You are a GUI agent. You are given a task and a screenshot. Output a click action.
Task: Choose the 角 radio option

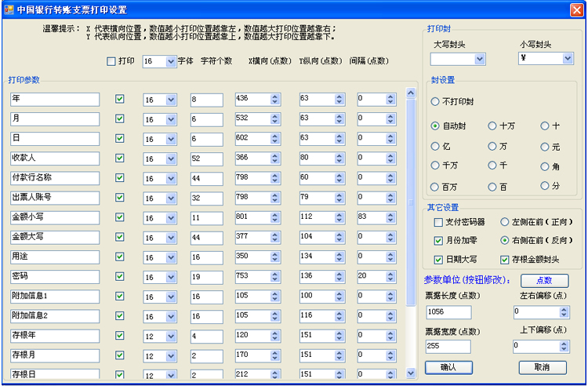coord(545,166)
